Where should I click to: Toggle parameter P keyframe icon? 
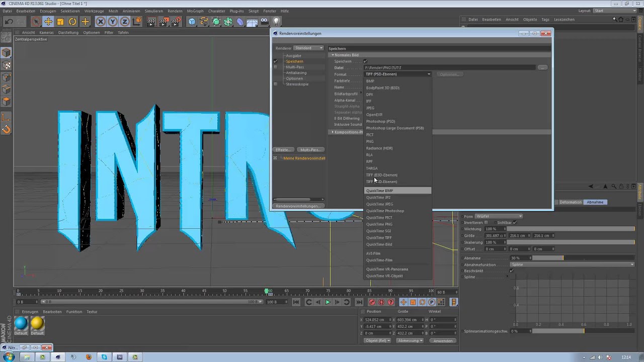(x=432, y=302)
